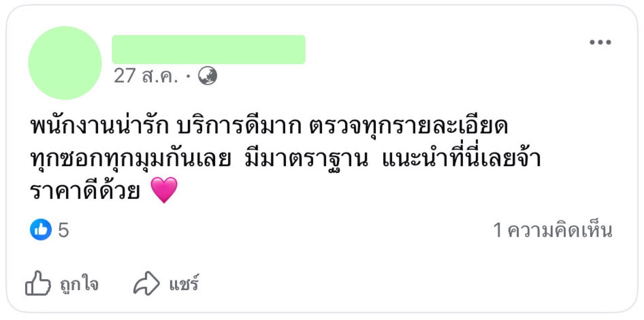Click the word มีมาตราฐาน in the post
This screenshot has height=320, width=644.
[x=306, y=158]
